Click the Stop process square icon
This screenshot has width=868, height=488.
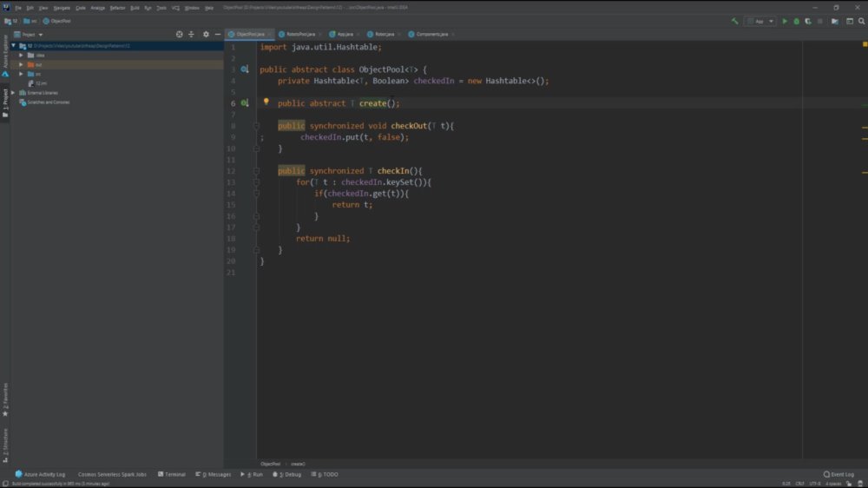[820, 21]
